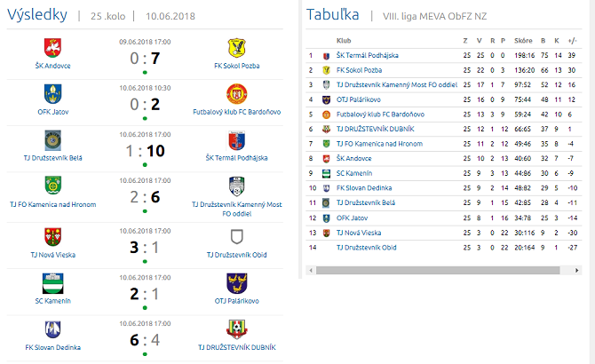
Task: Click FK Slovan Dedinka crest
Action: (53, 328)
